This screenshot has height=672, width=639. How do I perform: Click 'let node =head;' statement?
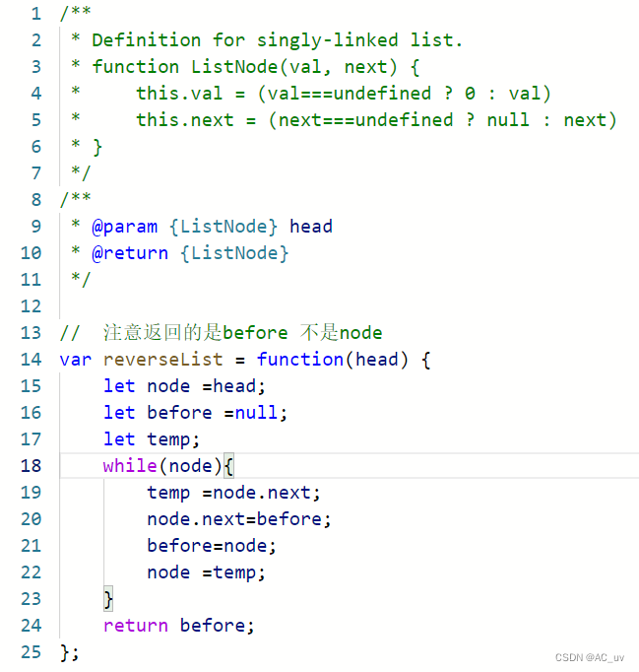pyautogui.click(x=184, y=386)
